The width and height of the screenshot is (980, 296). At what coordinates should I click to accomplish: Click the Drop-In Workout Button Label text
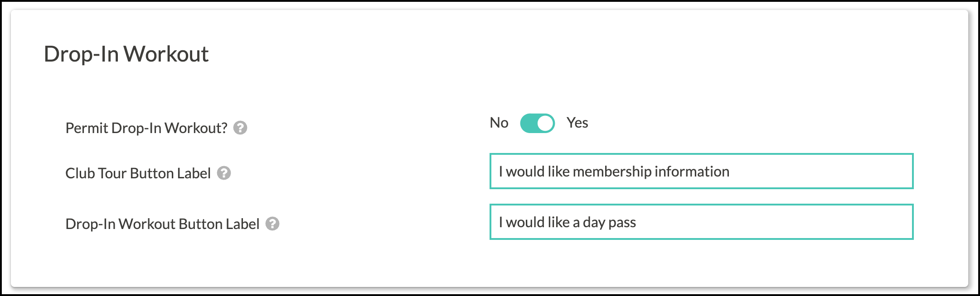point(162,224)
